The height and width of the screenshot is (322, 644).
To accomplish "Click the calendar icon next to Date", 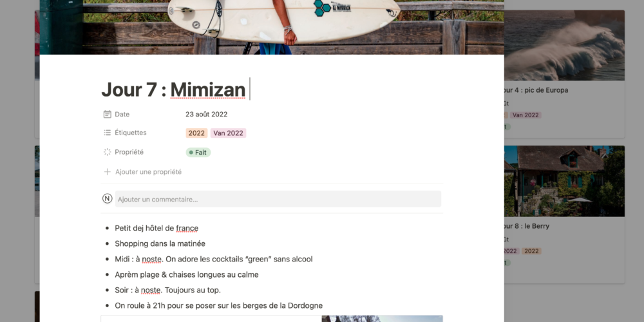I will click(107, 114).
